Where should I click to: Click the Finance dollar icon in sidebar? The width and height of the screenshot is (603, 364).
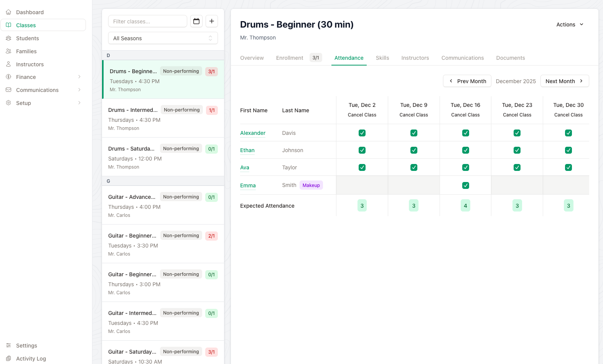point(8,77)
